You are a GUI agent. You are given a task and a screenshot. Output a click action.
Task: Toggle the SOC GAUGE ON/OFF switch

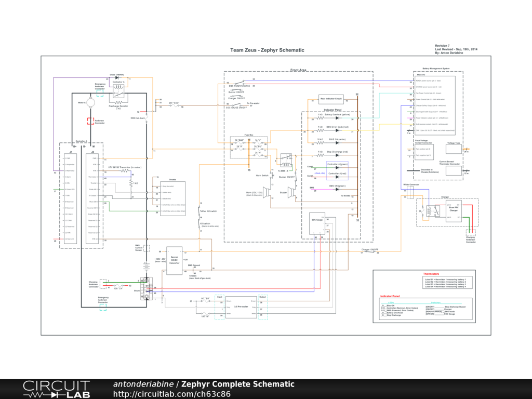[x=239, y=104]
